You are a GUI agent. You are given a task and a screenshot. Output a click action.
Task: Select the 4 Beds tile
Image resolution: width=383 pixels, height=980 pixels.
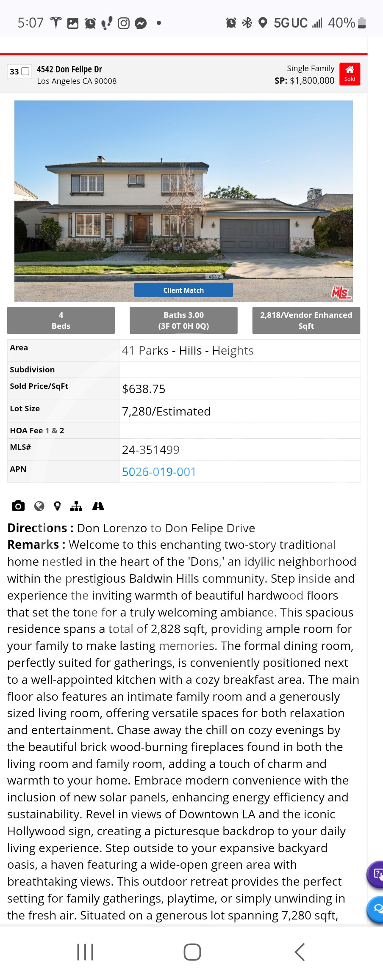click(x=61, y=320)
